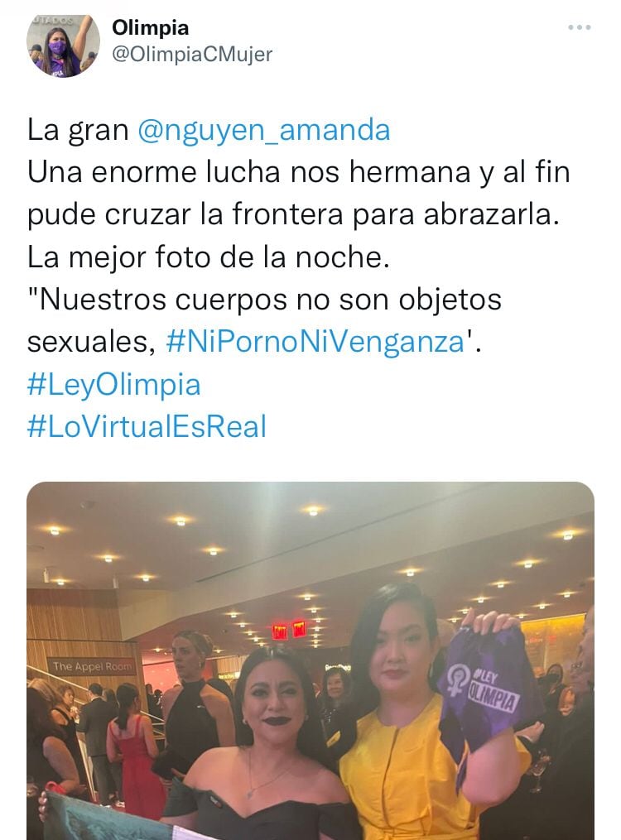
Task: Select the tweet line 'La mejor foto de la noche.'
Action: tap(208, 257)
